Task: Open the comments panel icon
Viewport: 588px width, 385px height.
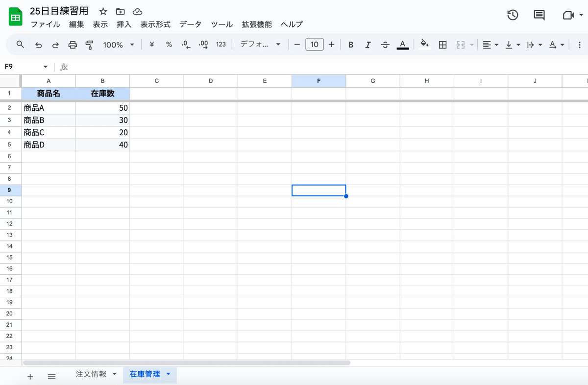Action: tap(538, 15)
